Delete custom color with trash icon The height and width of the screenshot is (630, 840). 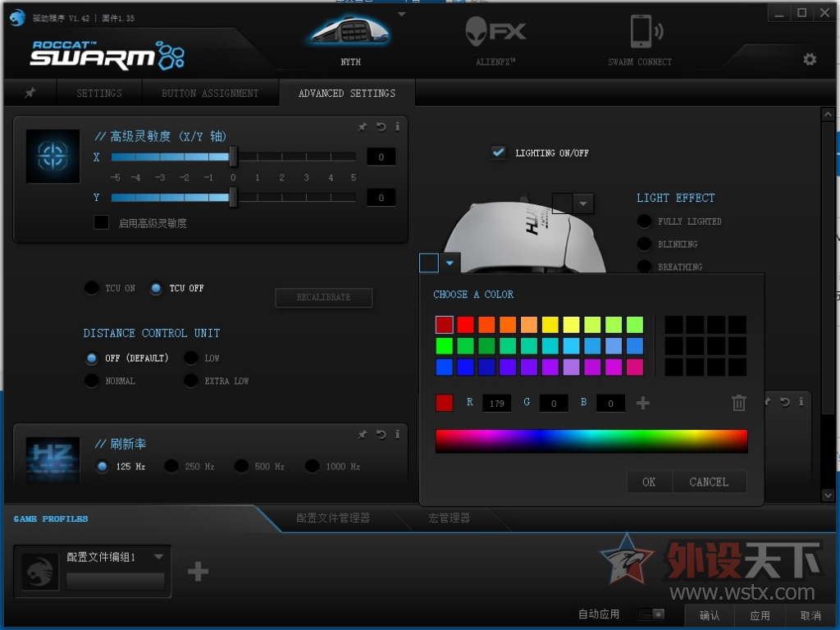[x=739, y=403]
